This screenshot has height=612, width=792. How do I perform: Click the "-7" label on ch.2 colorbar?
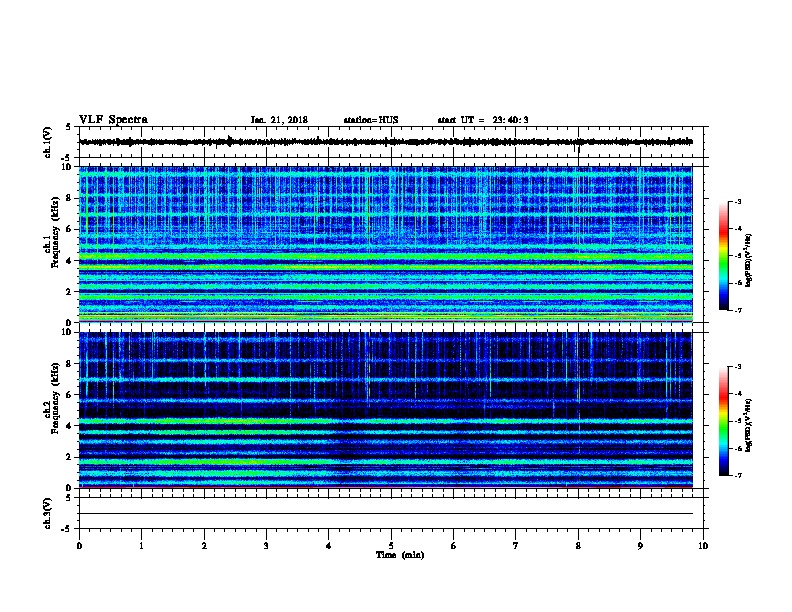pos(738,476)
